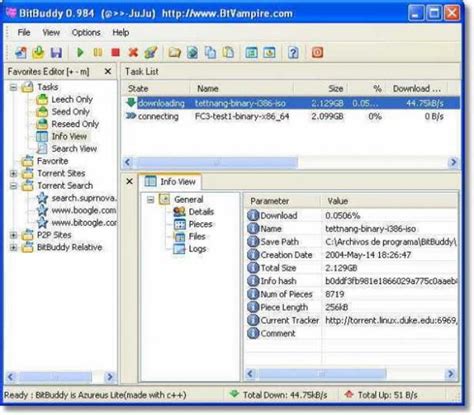Click the orange power exit icon
474x415 pixels.
point(317,52)
